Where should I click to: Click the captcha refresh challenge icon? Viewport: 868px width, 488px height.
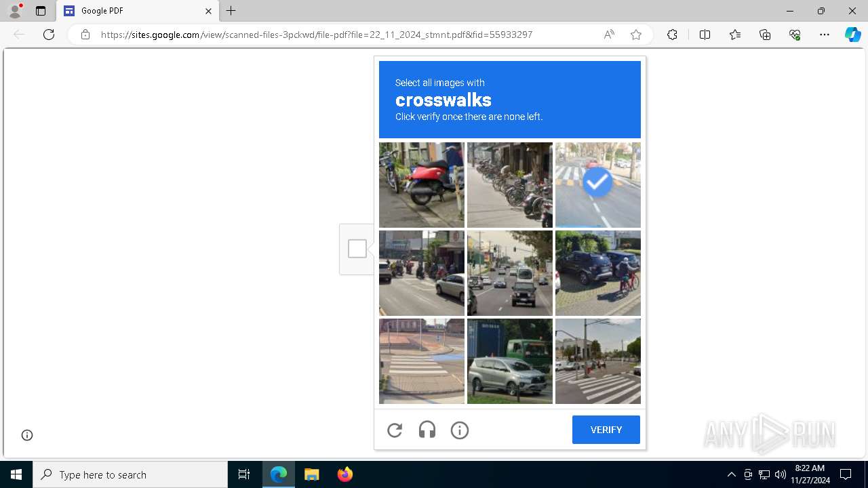coord(395,430)
